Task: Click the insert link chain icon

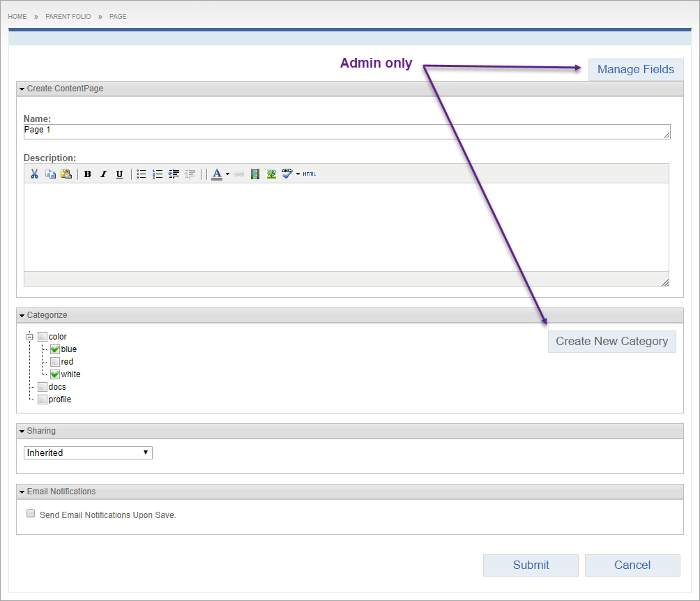Action: [239, 174]
